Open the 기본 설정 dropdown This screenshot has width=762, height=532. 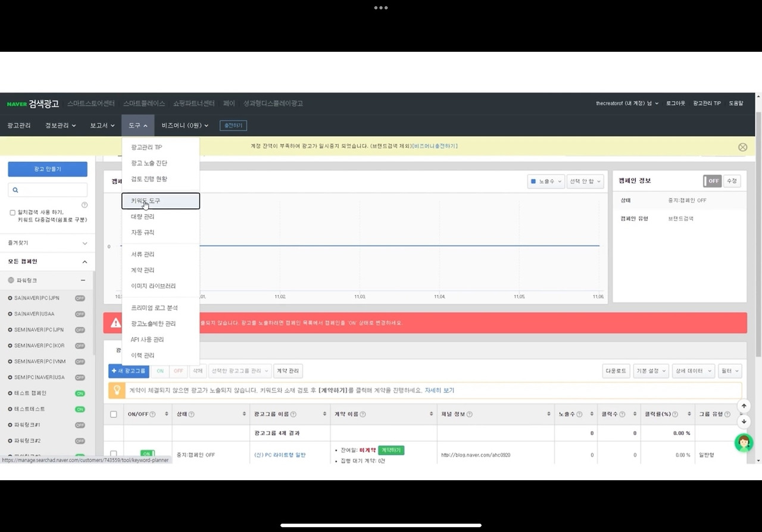[651, 371]
